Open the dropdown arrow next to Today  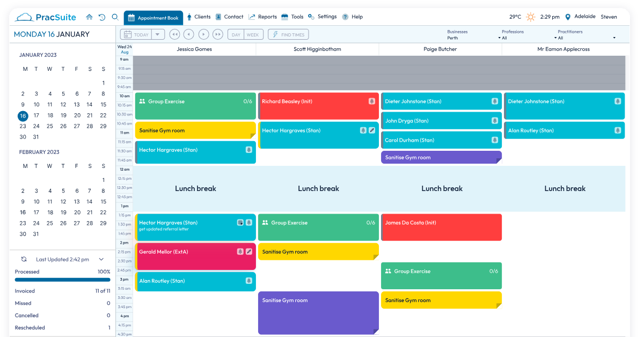tap(158, 34)
